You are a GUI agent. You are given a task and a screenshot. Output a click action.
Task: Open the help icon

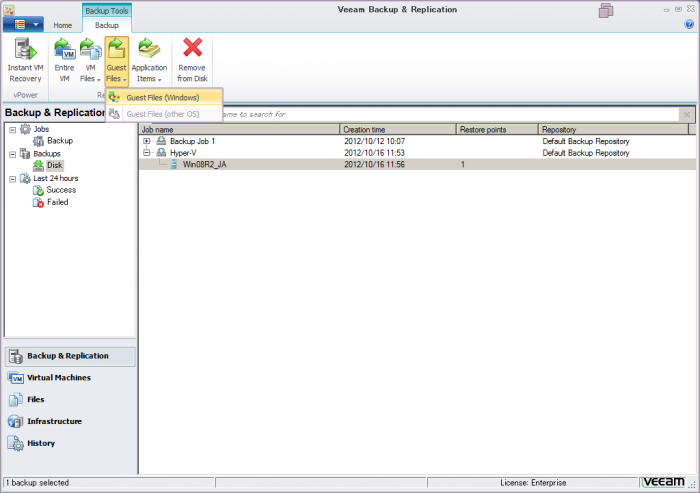688,25
